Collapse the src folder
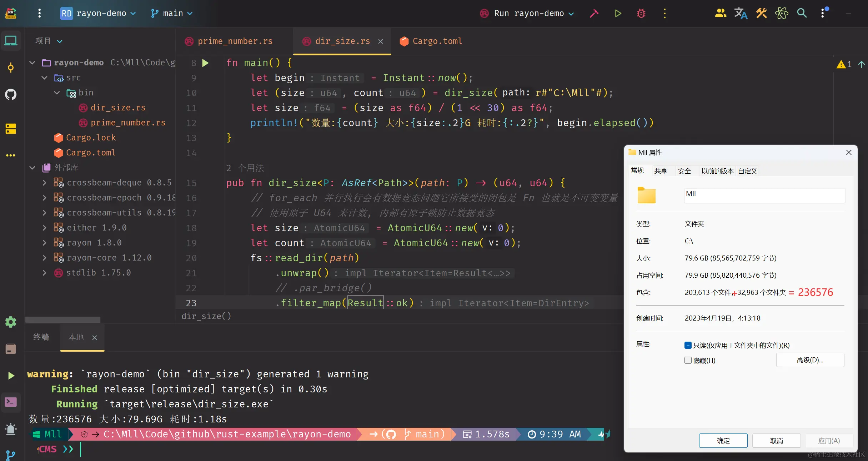 click(44, 78)
